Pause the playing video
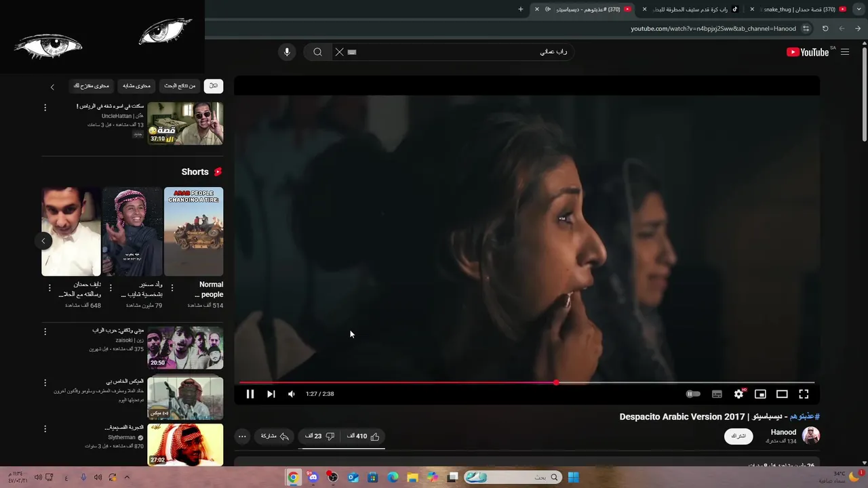This screenshot has width=868, height=488. [250, 394]
